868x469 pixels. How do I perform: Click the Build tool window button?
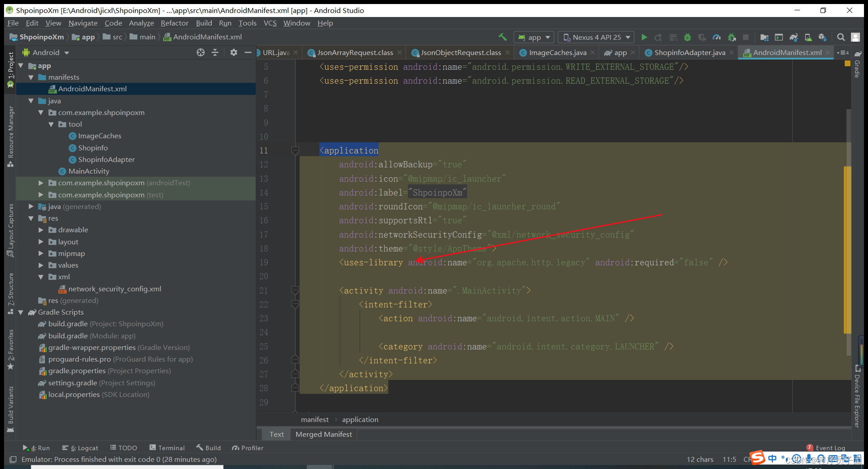208,448
